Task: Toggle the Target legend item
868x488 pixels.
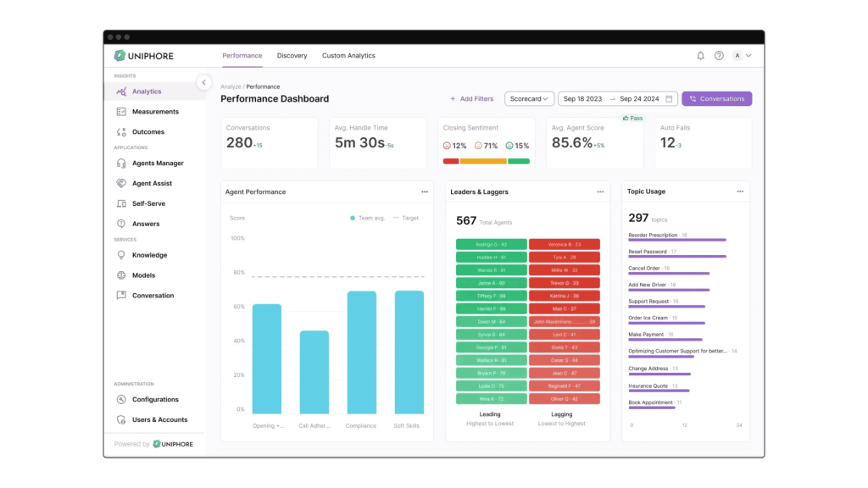Action: tap(406, 219)
